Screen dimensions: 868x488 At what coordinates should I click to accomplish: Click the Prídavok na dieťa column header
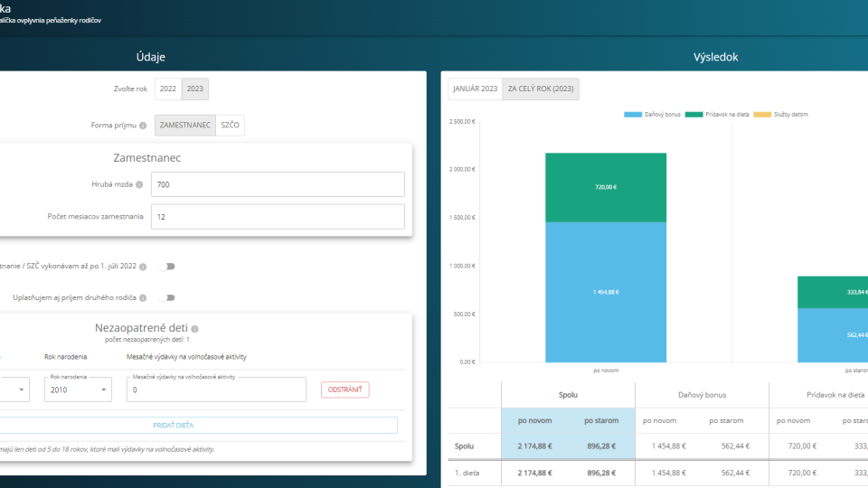(x=835, y=395)
